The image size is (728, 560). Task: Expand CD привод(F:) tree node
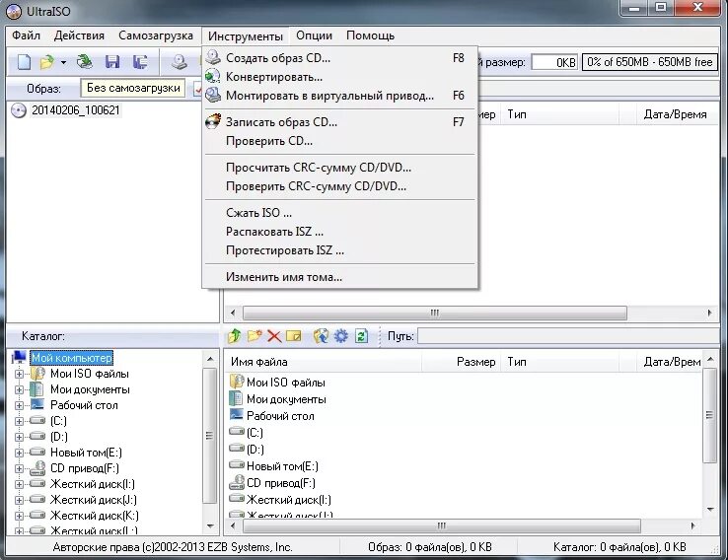pyautogui.click(x=19, y=468)
